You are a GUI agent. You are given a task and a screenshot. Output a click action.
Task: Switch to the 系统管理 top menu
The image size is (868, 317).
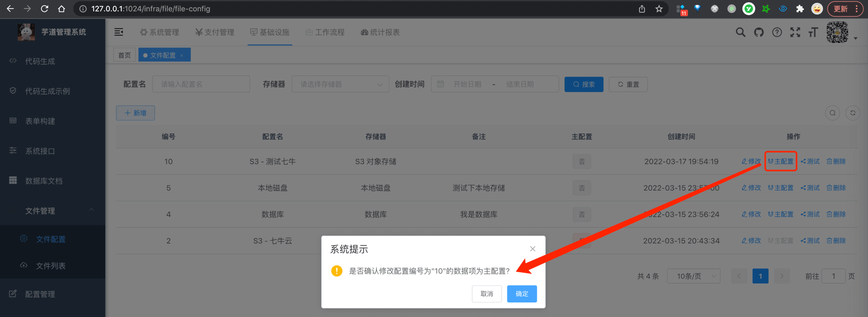[x=160, y=33]
